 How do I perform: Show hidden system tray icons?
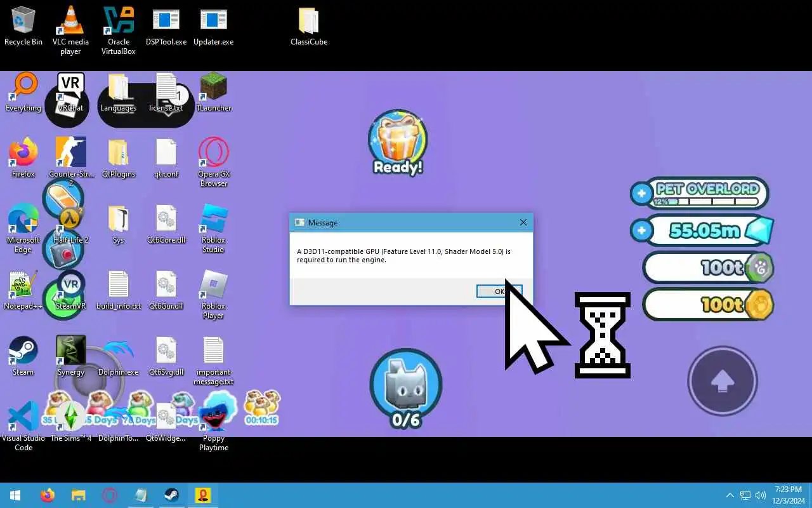pos(730,495)
